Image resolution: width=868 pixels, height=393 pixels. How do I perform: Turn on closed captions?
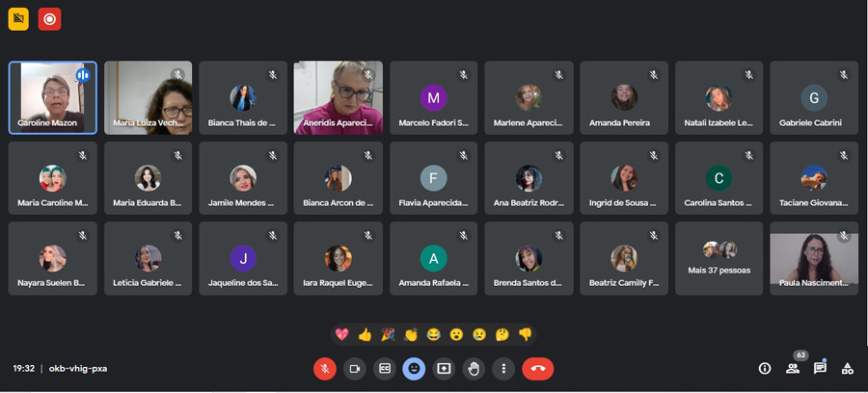point(385,368)
